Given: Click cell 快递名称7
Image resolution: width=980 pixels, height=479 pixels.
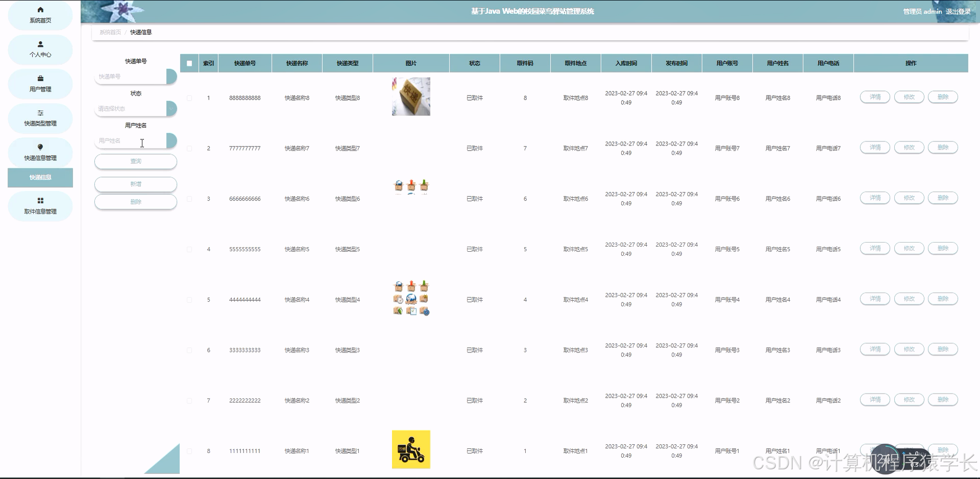Looking at the screenshot, I should (297, 149).
